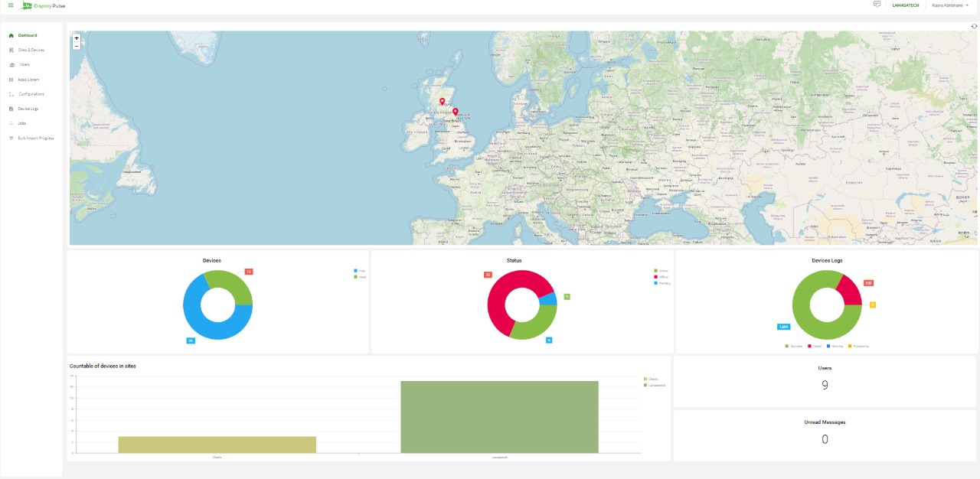Open Sites & Devices in sidebar
The width and height of the screenshot is (980, 479).
click(x=31, y=50)
